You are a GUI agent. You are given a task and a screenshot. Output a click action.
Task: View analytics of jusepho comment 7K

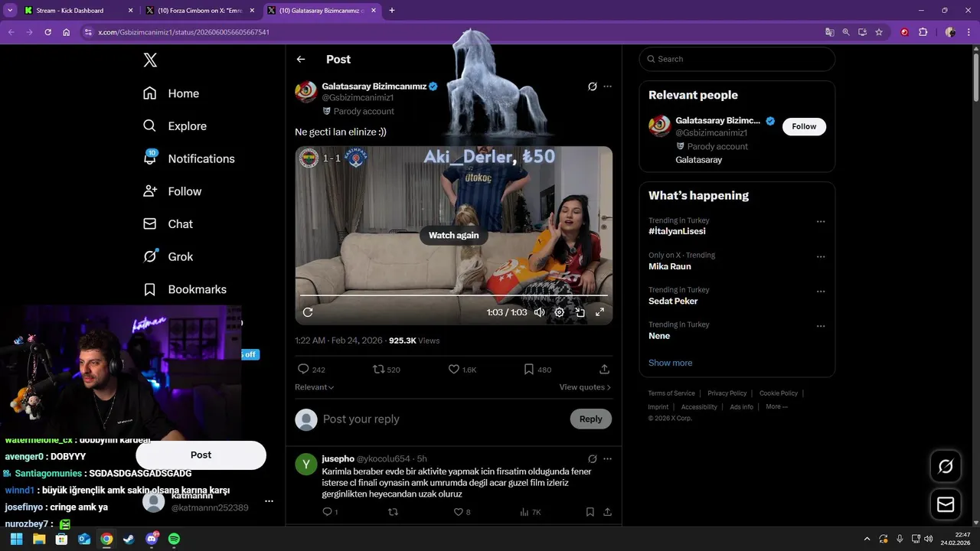[530, 512]
